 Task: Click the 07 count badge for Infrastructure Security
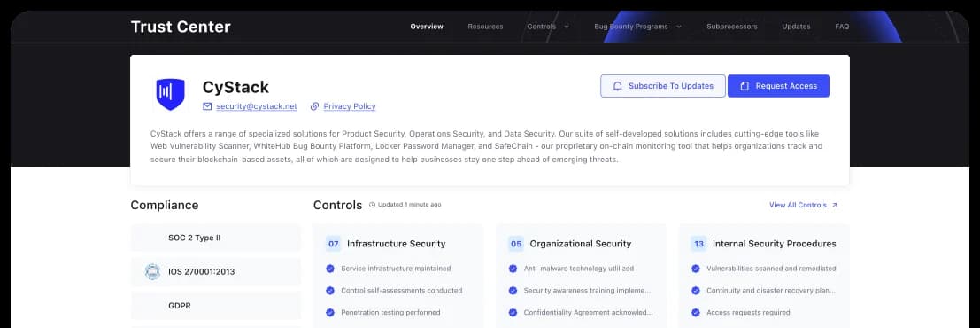pyautogui.click(x=334, y=244)
